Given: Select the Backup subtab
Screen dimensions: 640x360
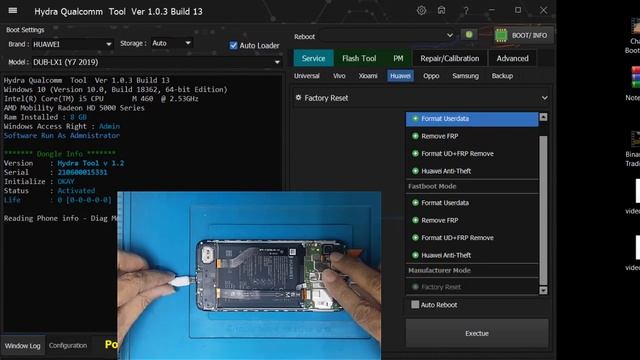Looking at the screenshot, I should click(x=502, y=76).
